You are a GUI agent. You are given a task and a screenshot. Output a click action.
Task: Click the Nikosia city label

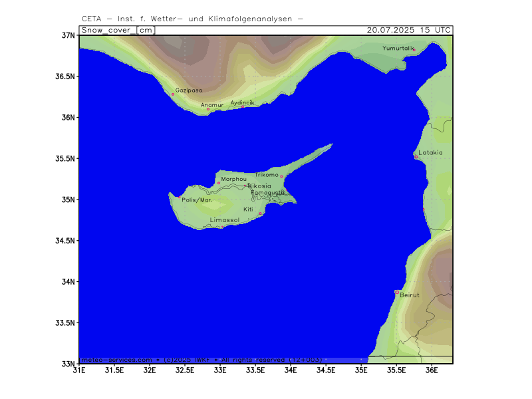(x=259, y=186)
